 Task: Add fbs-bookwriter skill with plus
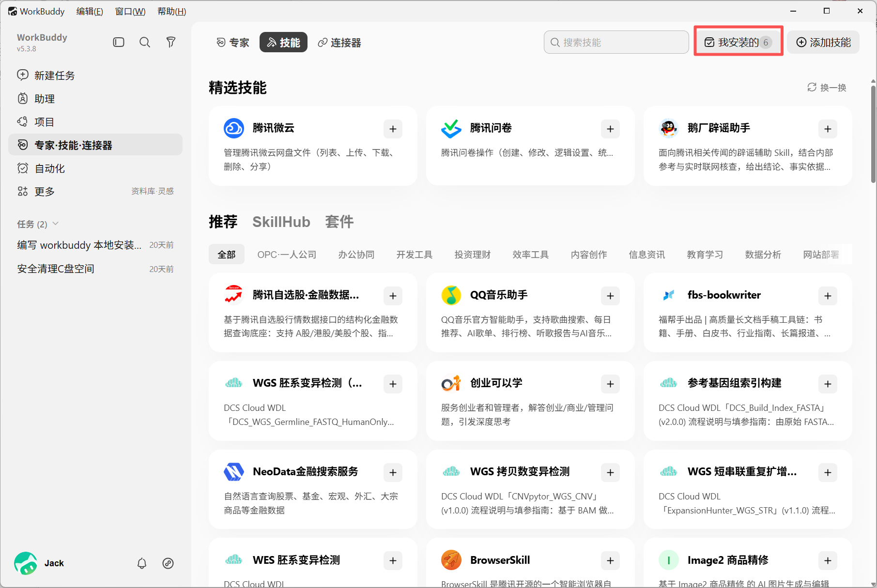[x=828, y=296]
